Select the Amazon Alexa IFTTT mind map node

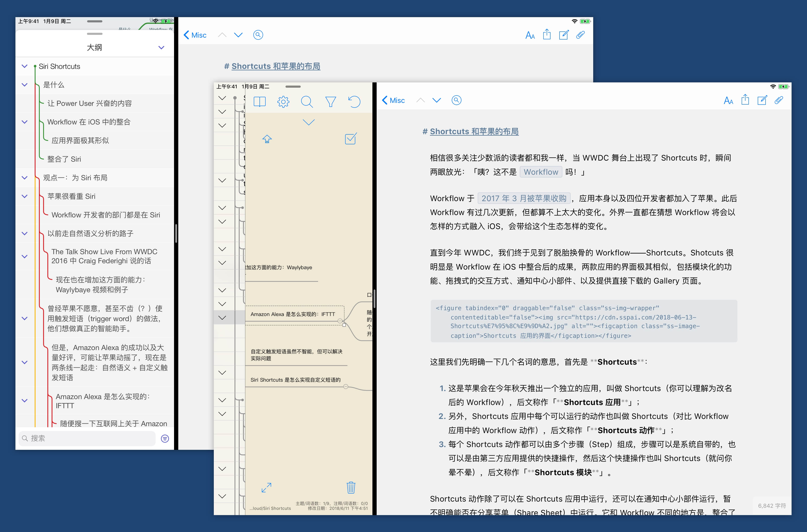click(x=293, y=314)
